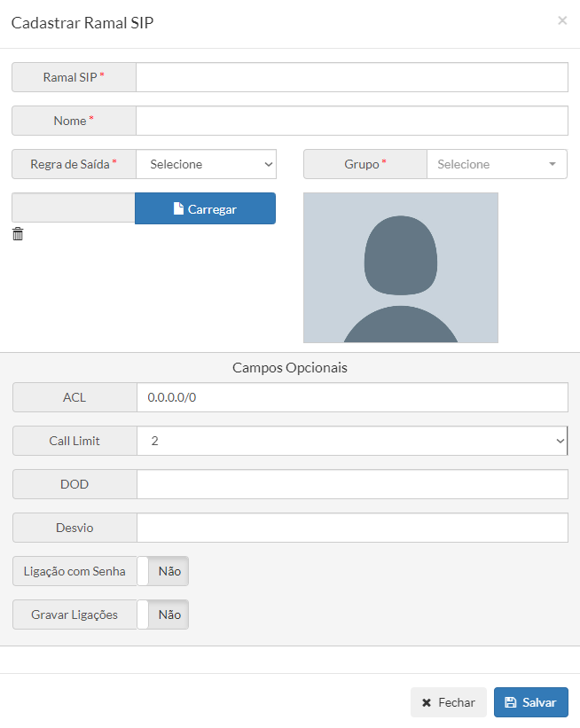Click the DOD label
The width and height of the screenshot is (580, 728).
(x=74, y=484)
